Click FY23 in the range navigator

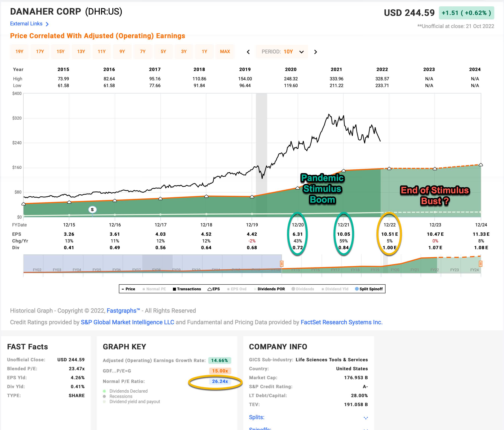coord(454,270)
